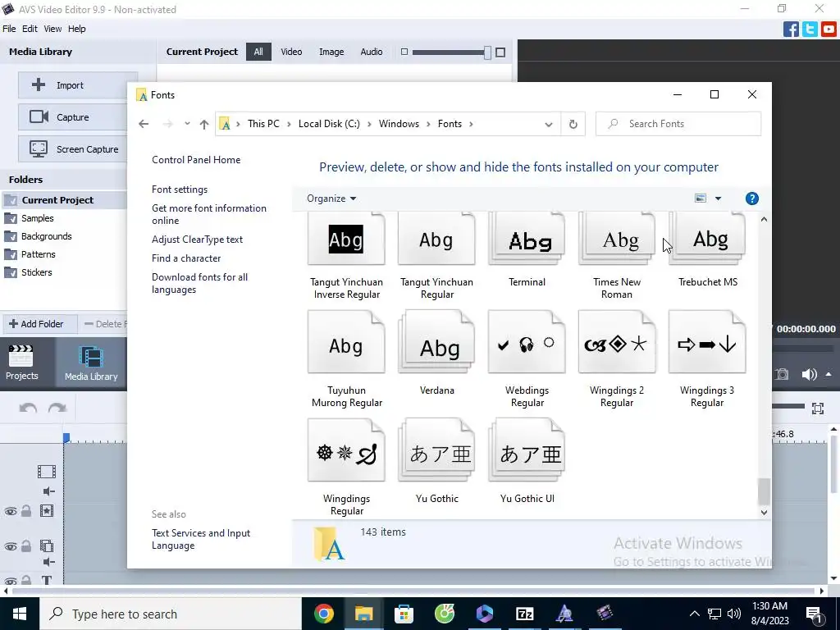Viewport: 840px width, 630px height.
Task: Expand the chevron after Windows breadcrumb
Action: point(428,125)
